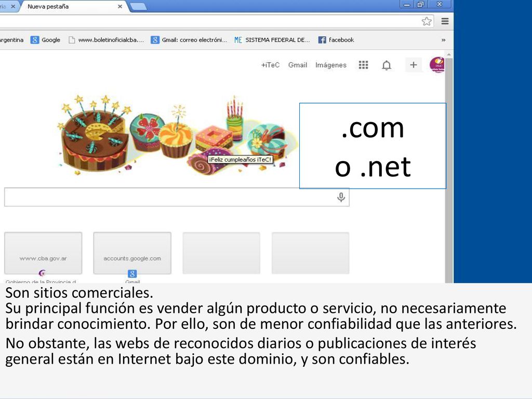
Task: Show Google notifications bell
Action: pyautogui.click(x=387, y=65)
